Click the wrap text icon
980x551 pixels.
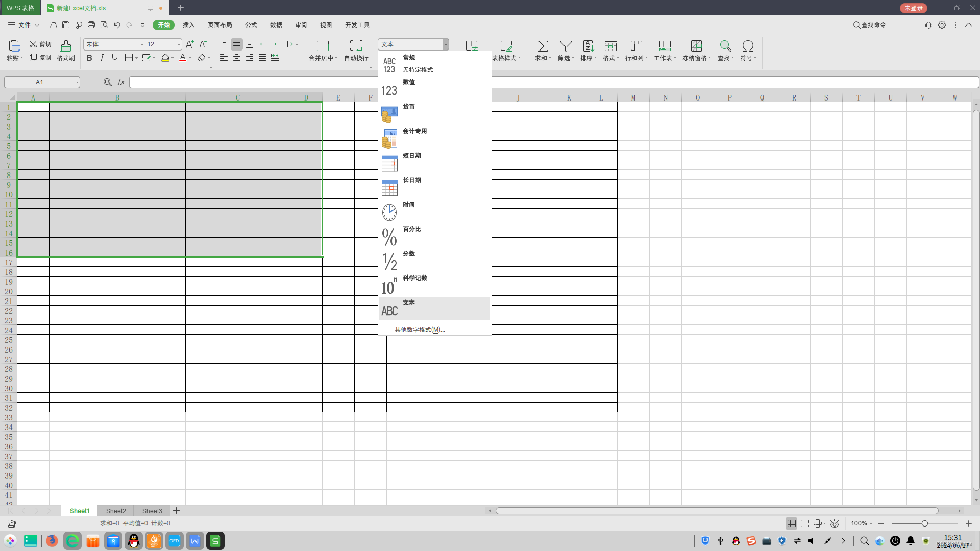[356, 46]
